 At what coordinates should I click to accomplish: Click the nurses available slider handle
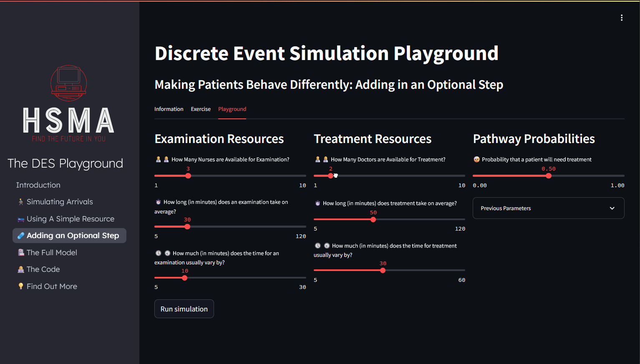click(188, 176)
